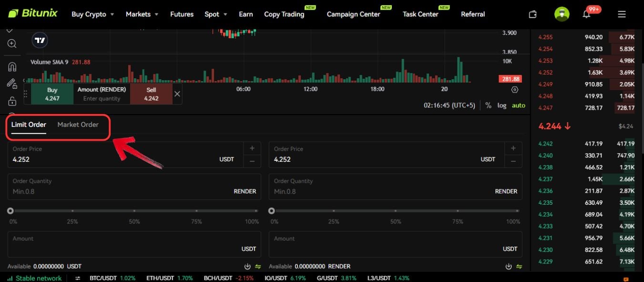Decrease sell order price with minus
644x282 pixels.
(513, 161)
